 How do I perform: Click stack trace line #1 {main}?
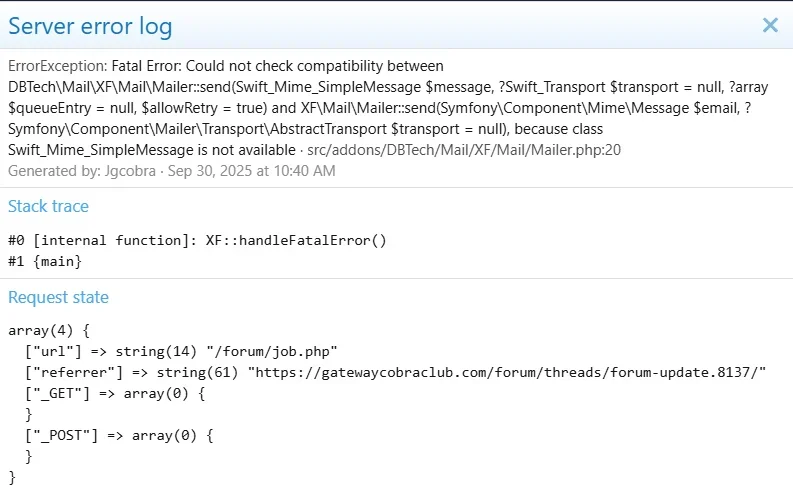(x=45, y=261)
